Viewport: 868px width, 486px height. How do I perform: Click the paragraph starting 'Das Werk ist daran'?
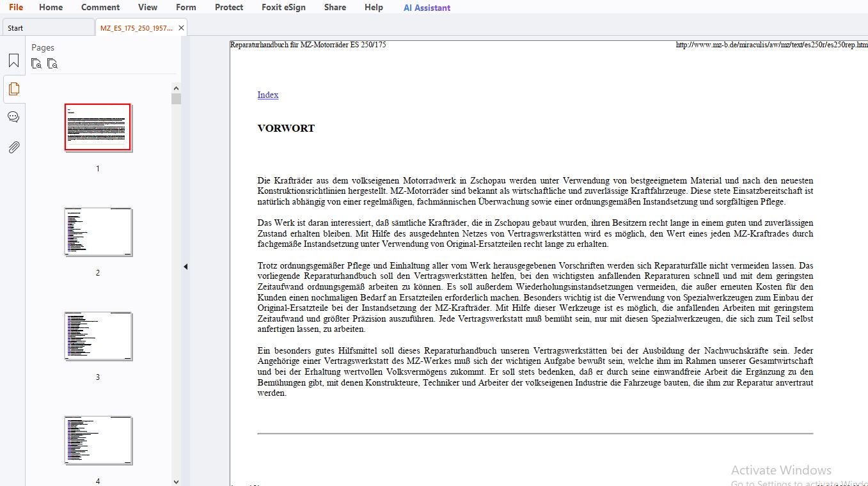coord(535,233)
